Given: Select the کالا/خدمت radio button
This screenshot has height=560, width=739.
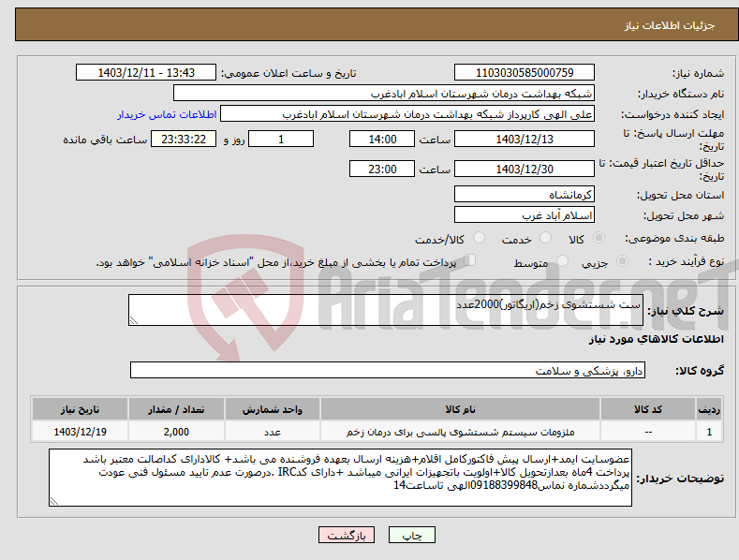Looking at the screenshot, I should click(479, 238).
